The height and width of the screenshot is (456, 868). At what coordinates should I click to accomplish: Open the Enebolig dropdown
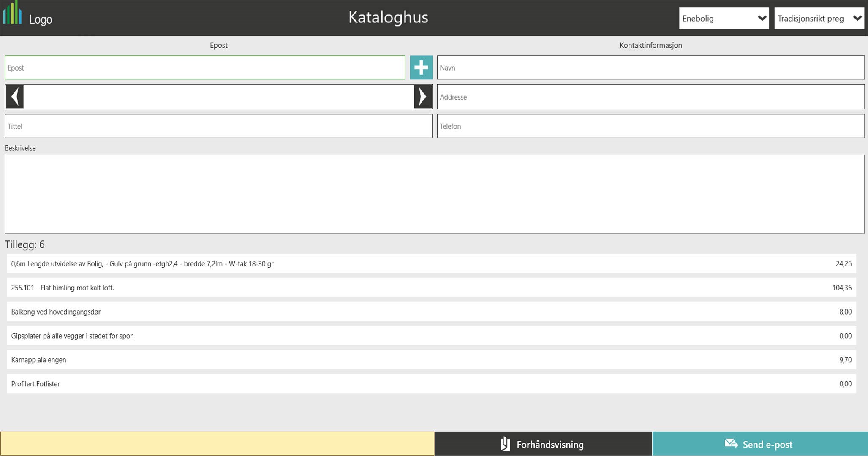pos(724,18)
